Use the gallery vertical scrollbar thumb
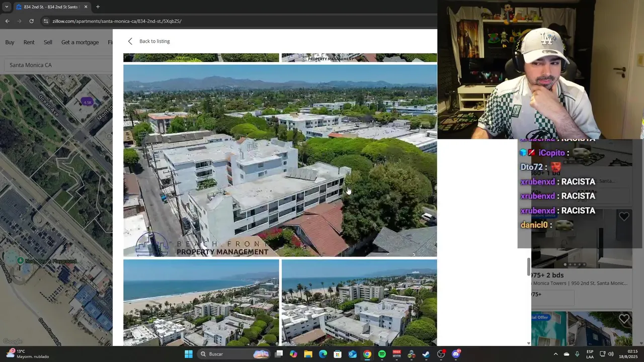 tap(528, 266)
